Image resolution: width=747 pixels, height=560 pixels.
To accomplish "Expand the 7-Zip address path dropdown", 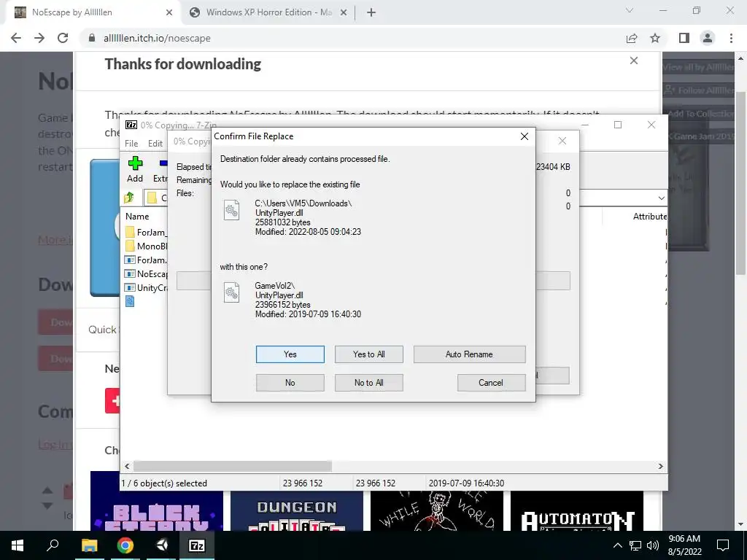I will pos(661,198).
